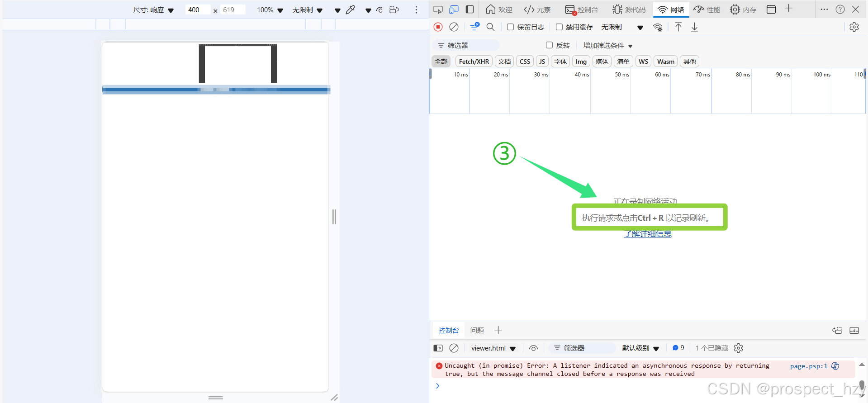Click the undock drawer icon

pyautogui.click(x=837, y=331)
